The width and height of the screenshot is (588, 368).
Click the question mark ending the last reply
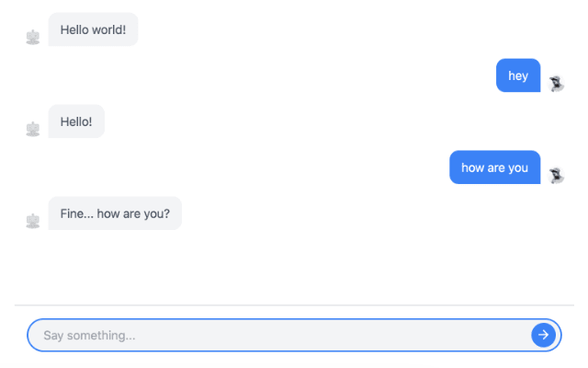coord(167,213)
